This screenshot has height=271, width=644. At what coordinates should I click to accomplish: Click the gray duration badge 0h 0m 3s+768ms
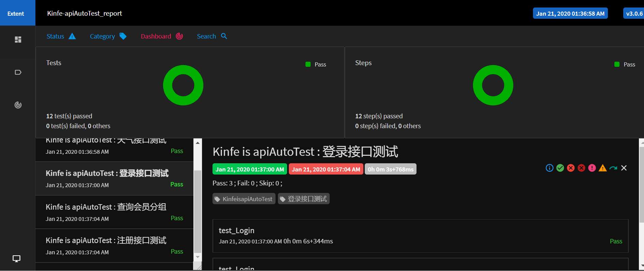click(x=391, y=169)
